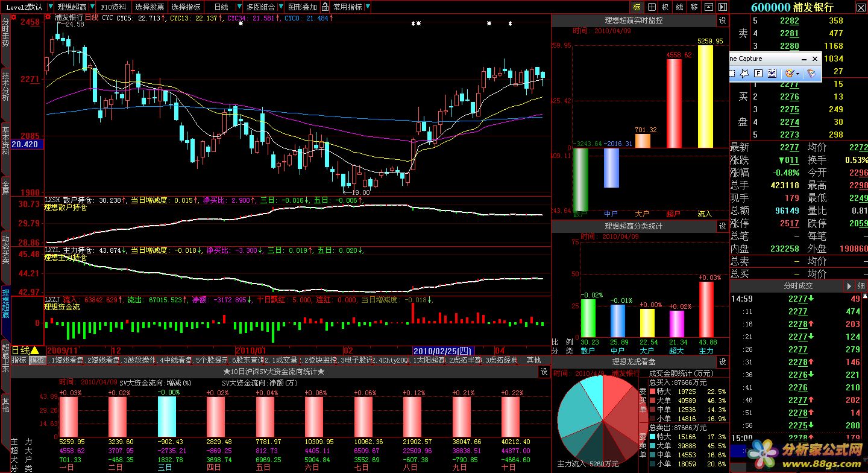868x473 pixels.
Task: Open the 理想超赢 dropdown arrow
Action: pos(92,7)
